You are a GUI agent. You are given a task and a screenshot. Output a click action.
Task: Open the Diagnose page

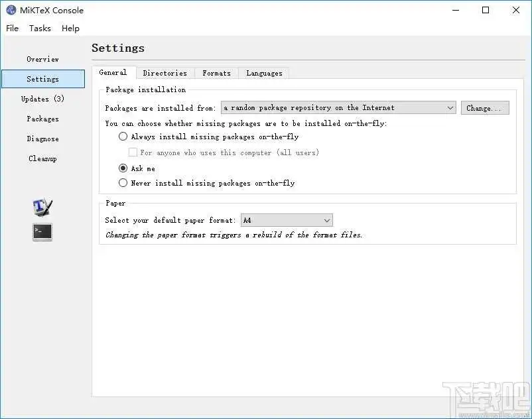pyautogui.click(x=42, y=139)
